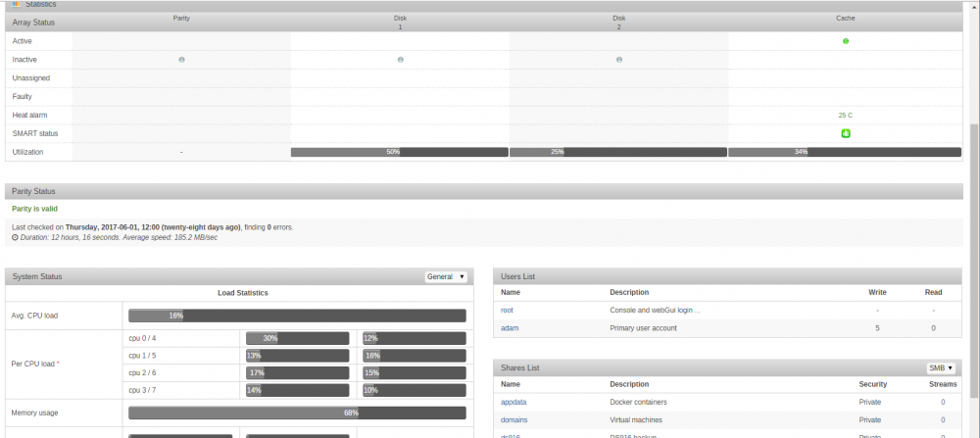Click the Unassigned row label
980x438 pixels.
pos(31,78)
